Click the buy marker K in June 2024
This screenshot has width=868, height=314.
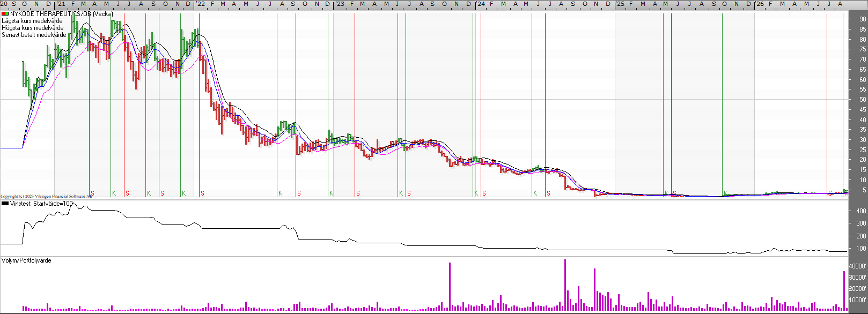535,193
